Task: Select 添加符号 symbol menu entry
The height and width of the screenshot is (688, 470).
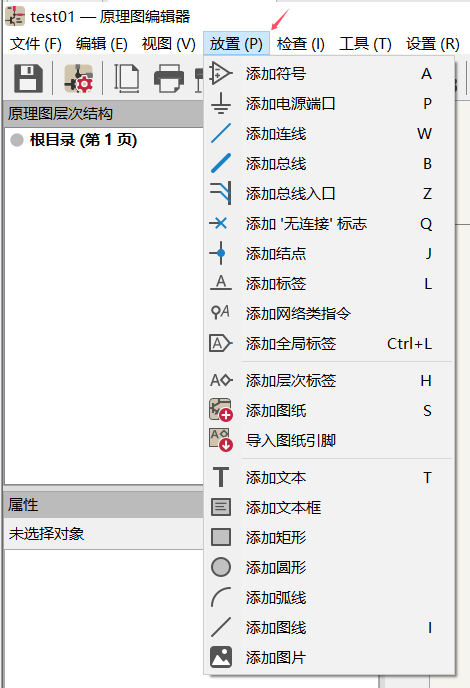Action: pyautogui.click(x=329, y=74)
